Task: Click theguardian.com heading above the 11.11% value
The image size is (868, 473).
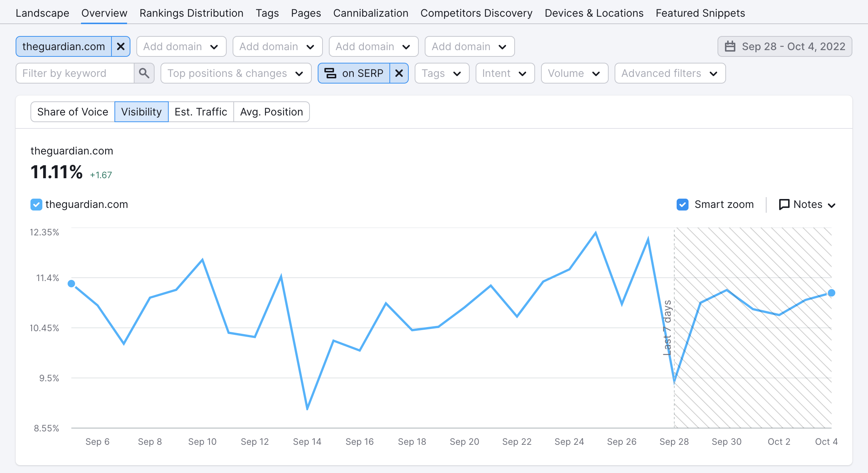Action: tap(72, 151)
